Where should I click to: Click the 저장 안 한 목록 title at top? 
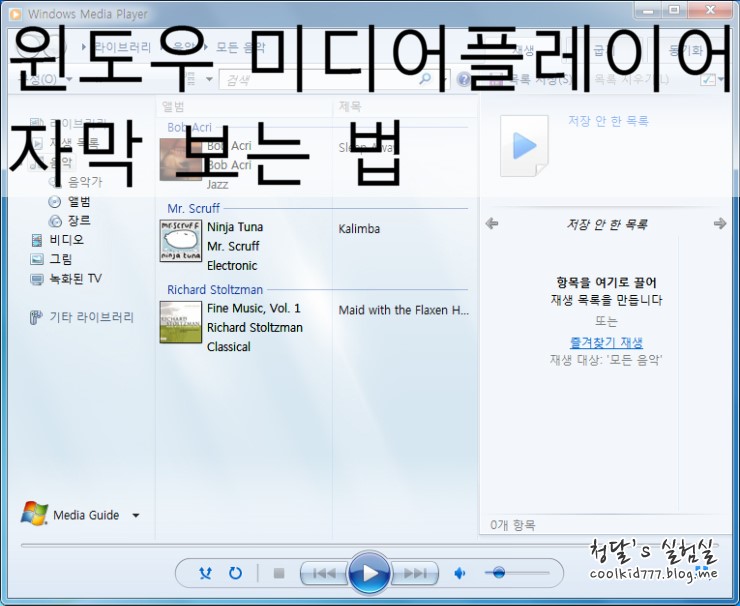(608, 121)
